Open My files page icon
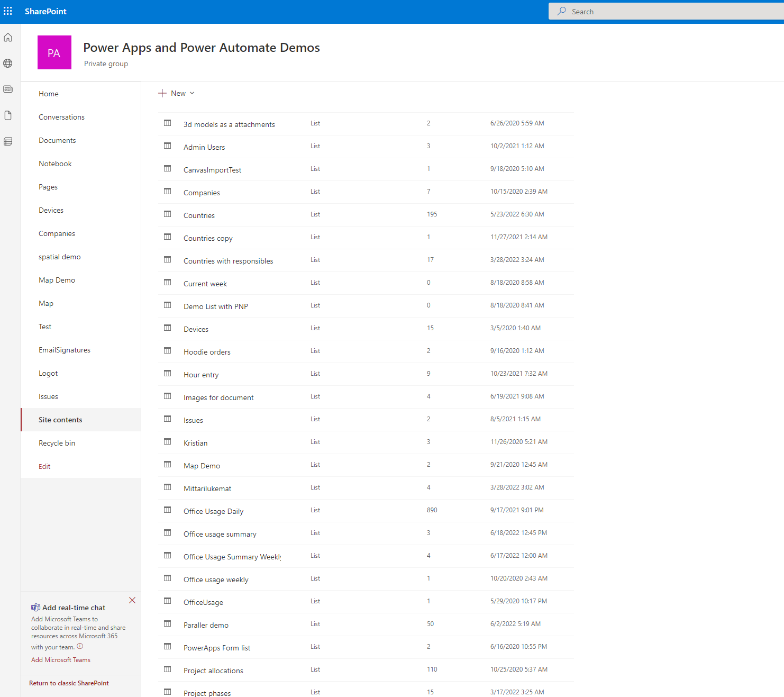Viewport: 784px width, 697px height. (x=8, y=115)
